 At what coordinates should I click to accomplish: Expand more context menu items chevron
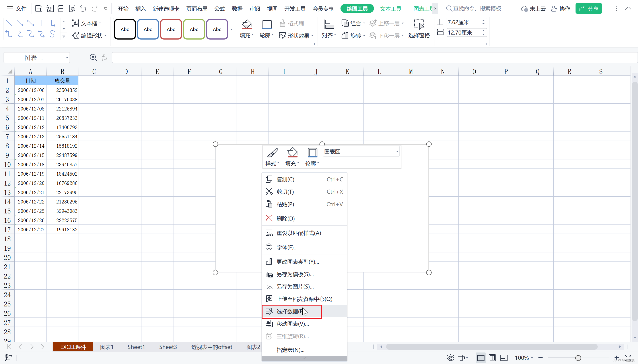point(304,358)
